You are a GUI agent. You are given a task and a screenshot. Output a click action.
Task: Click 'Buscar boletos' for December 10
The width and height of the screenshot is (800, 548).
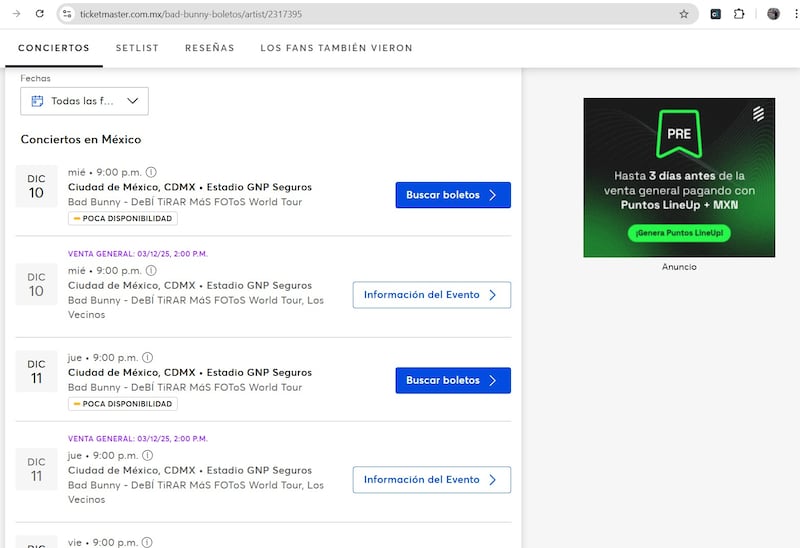point(452,195)
